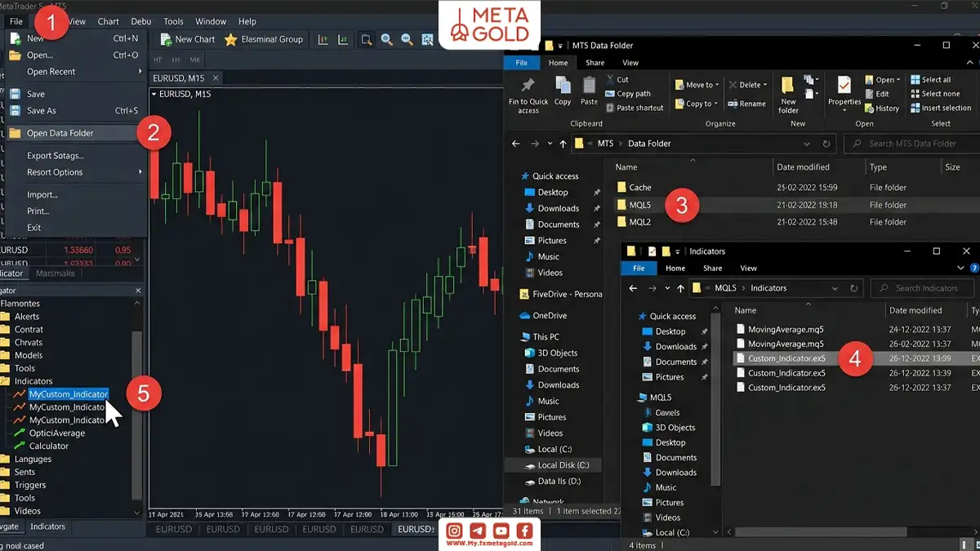Open the Move to dropdown

click(697, 85)
